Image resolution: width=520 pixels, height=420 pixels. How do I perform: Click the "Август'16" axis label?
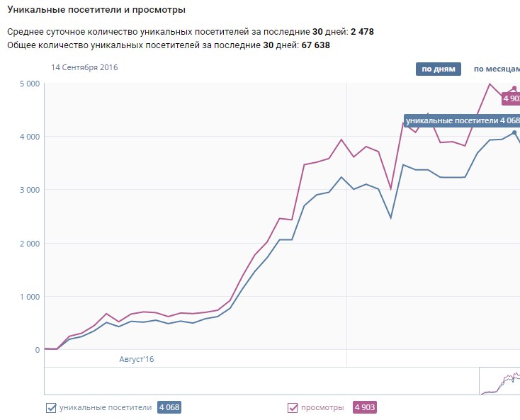click(x=136, y=359)
